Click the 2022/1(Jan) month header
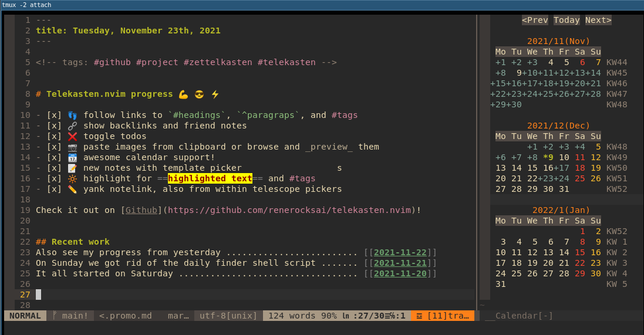 [x=561, y=210]
